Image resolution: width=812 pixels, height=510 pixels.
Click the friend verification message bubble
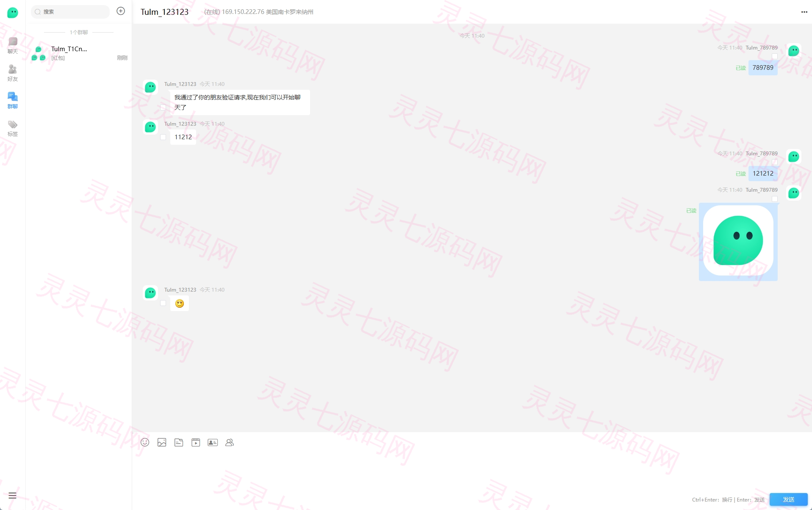pyautogui.click(x=240, y=102)
